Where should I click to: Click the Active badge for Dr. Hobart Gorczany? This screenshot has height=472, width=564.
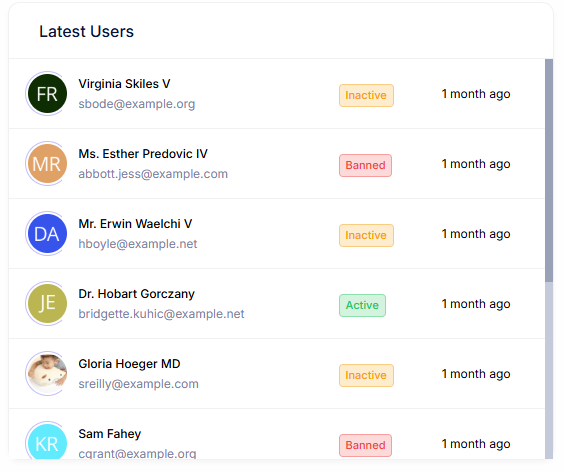pyautogui.click(x=362, y=305)
